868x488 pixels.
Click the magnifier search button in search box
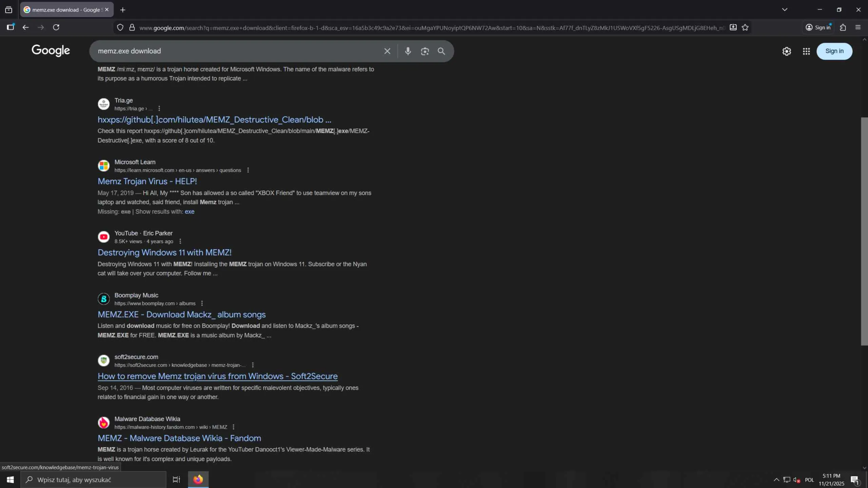point(441,51)
